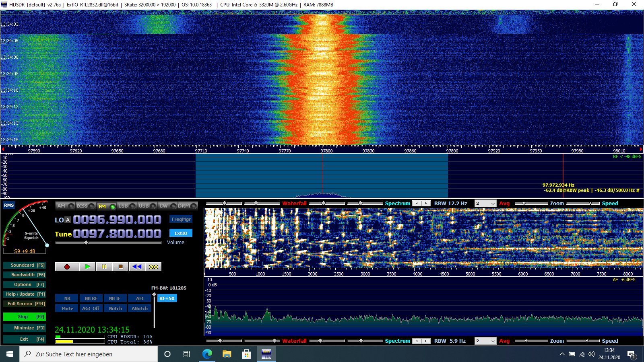Click the Tune frequency display
This screenshot has width=644, height=362.
117,234
